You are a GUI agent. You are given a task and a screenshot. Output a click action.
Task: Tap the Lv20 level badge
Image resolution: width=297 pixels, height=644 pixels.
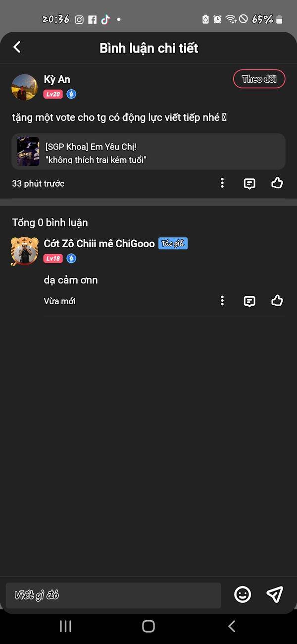pos(53,94)
